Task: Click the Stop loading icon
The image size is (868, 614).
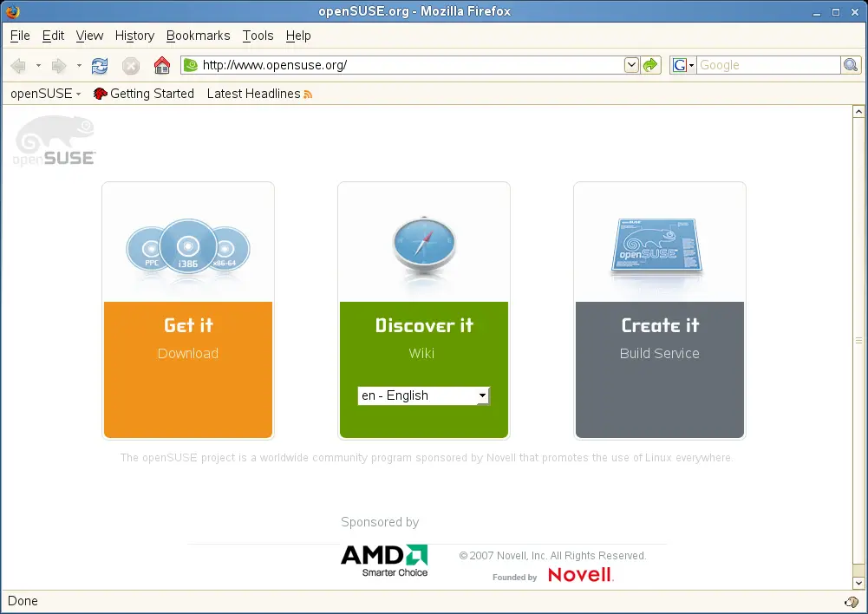Action: (131, 66)
